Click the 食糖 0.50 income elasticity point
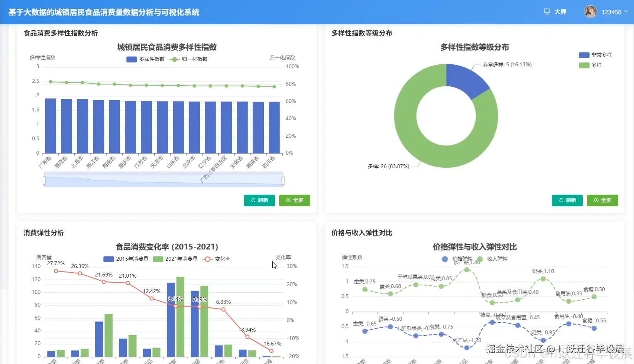The width and height of the screenshot is (634, 364). 594,297
